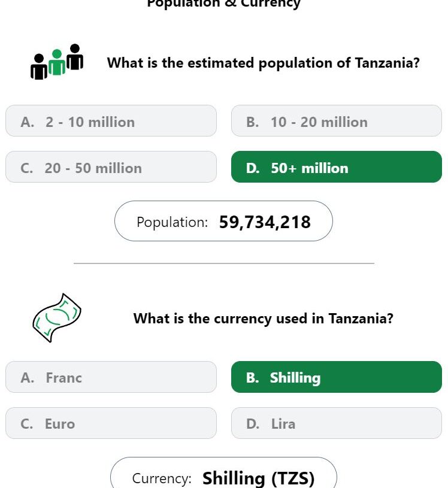Click the Tanzania currency question text
The image size is (448, 488).
pyautogui.click(x=264, y=319)
